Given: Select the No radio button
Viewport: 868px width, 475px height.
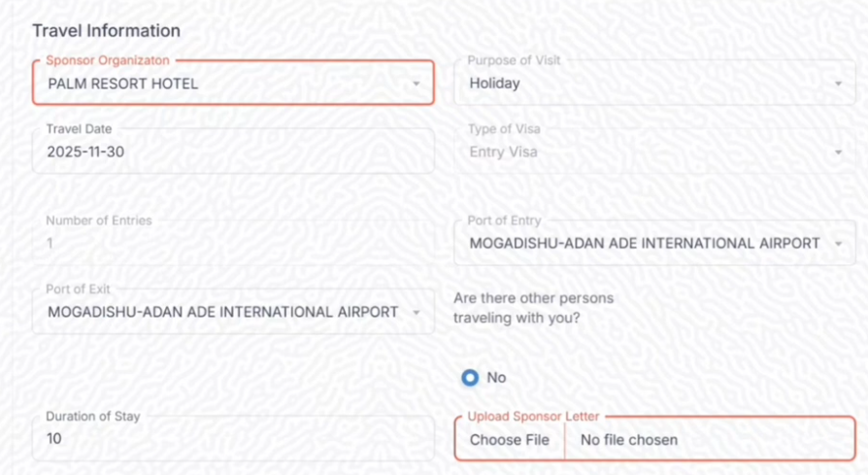Looking at the screenshot, I should (x=470, y=377).
